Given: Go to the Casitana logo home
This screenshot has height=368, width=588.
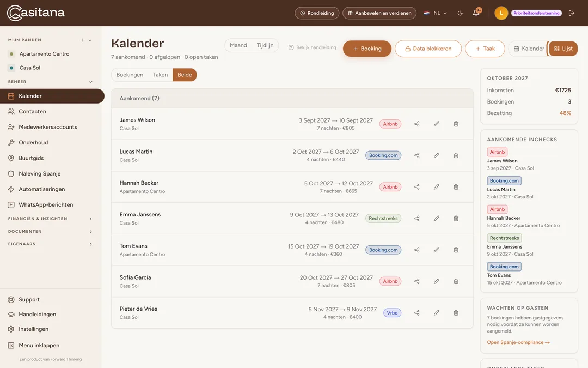Looking at the screenshot, I should click(35, 13).
